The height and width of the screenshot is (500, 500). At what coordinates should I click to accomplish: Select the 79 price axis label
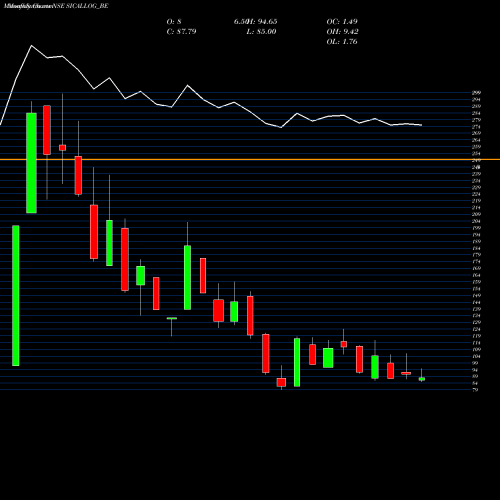(x=475, y=390)
